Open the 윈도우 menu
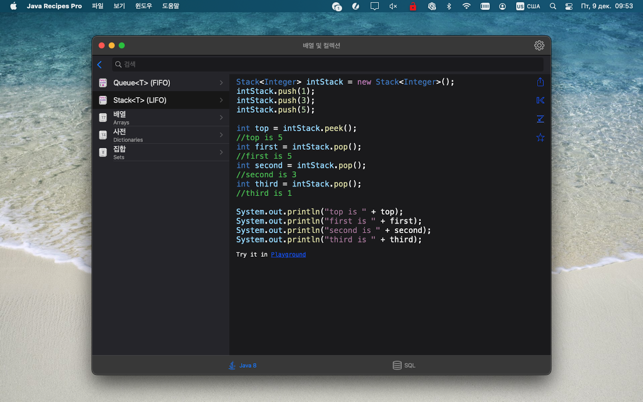This screenshot has width=643, height=402. coord(144,6)
